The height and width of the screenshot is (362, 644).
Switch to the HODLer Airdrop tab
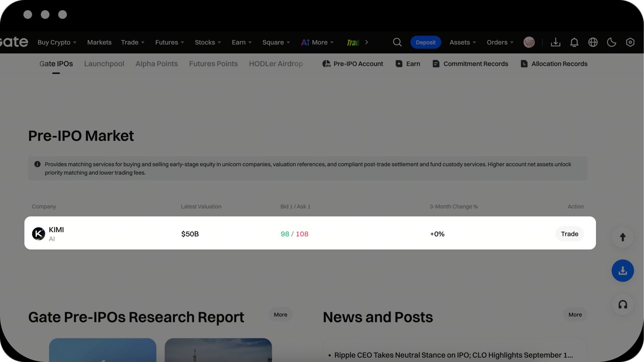276,64
